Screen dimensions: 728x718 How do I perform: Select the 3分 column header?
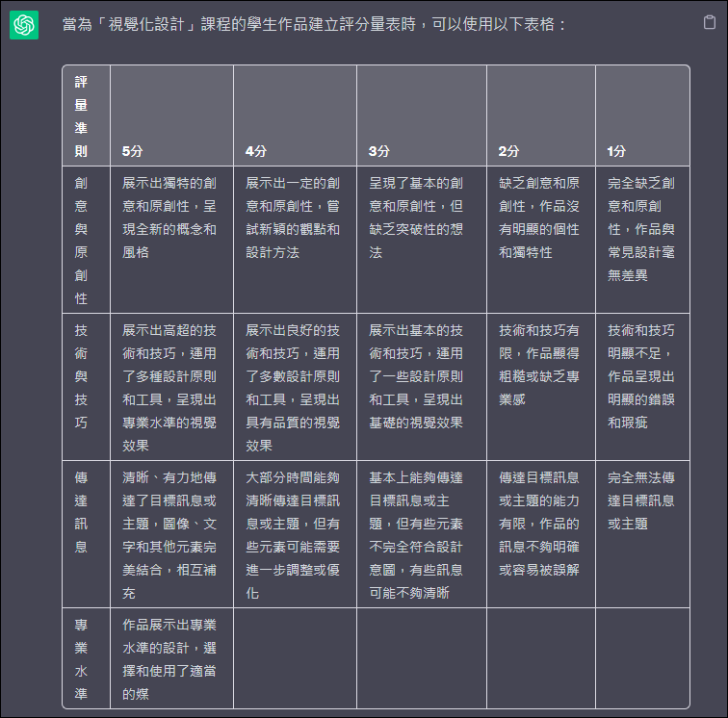(422, 115)
